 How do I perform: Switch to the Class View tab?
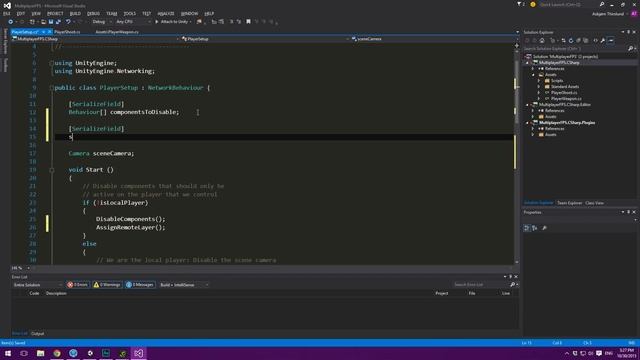click(594, 203)
